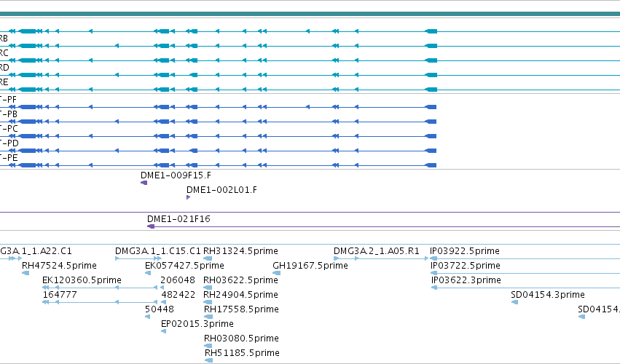Screen dimensions: 620x364
Task: Select the DMG3A.2_1.A05.R1 label
Action: coord(376,251)
